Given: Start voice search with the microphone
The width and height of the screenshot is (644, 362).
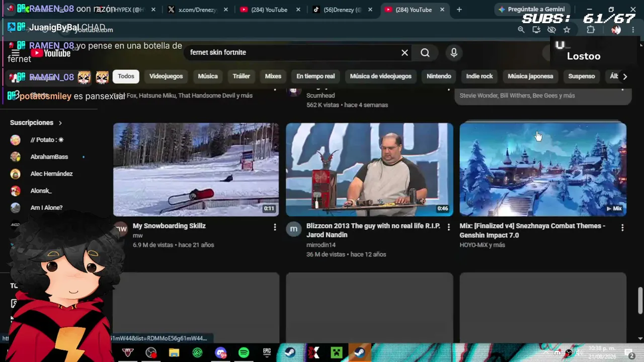Looking at the screenshot, I should pyautogui.click(x=454, y=52).
